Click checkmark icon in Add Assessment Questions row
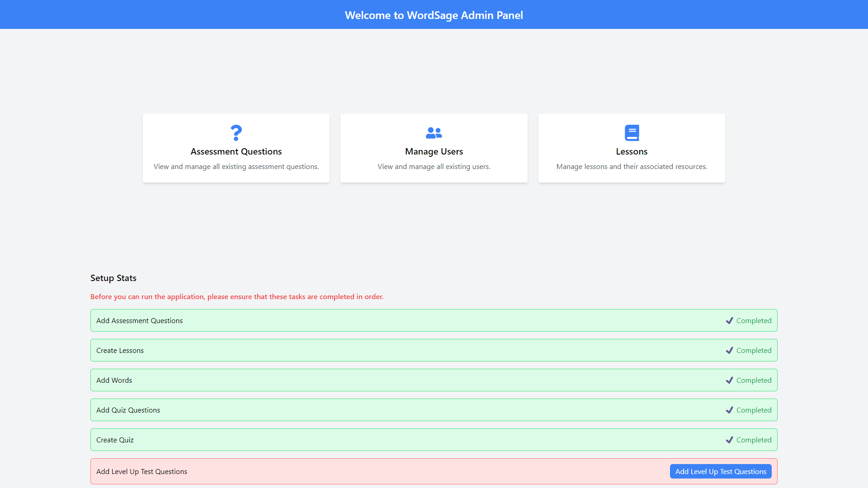The image size is (868, 488). (x=729, y=321)
